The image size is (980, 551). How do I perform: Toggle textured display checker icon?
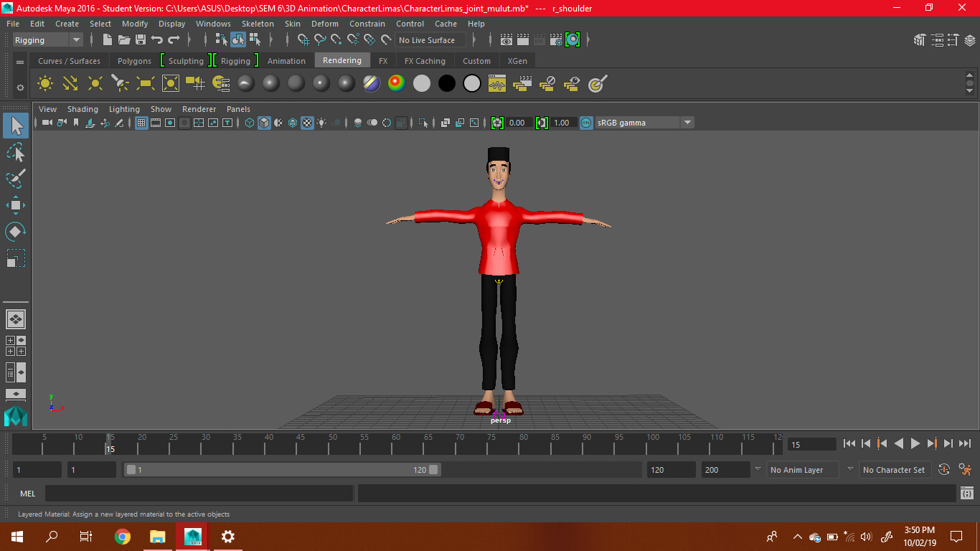click(307, 123)
